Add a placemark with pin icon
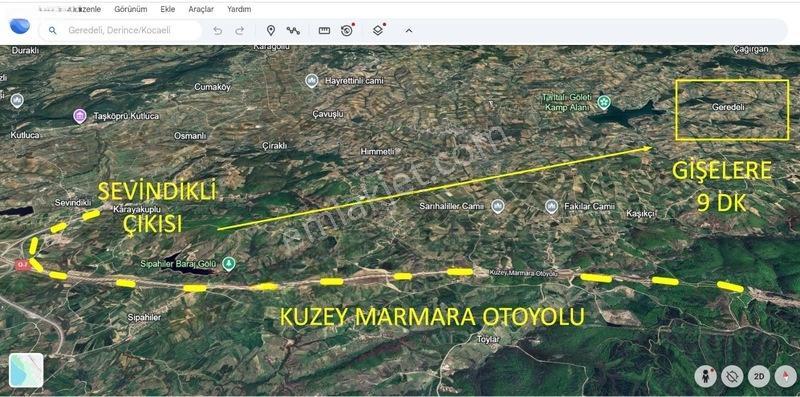Screen dimensions: 800x397 pos(271,31)
